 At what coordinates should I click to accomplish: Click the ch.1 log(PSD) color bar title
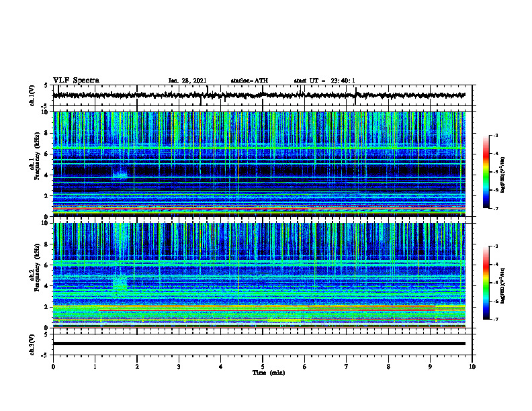[x=503, y=175]
